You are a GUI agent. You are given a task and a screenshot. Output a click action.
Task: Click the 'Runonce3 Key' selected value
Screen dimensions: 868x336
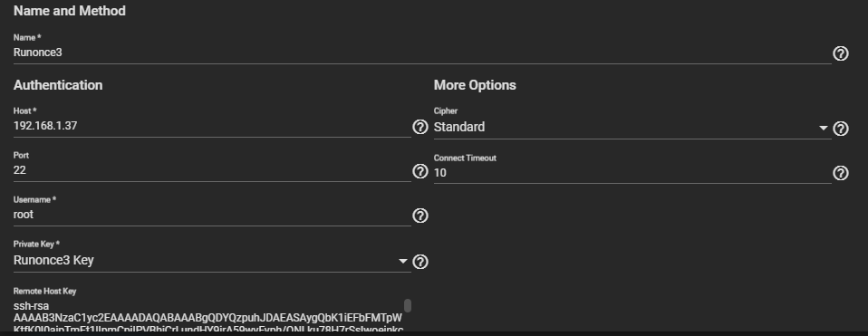coord(53,260)
